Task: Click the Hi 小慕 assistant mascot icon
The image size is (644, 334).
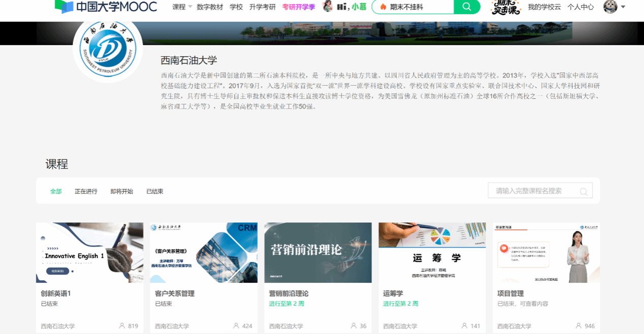Action: [x=328, y=7]
